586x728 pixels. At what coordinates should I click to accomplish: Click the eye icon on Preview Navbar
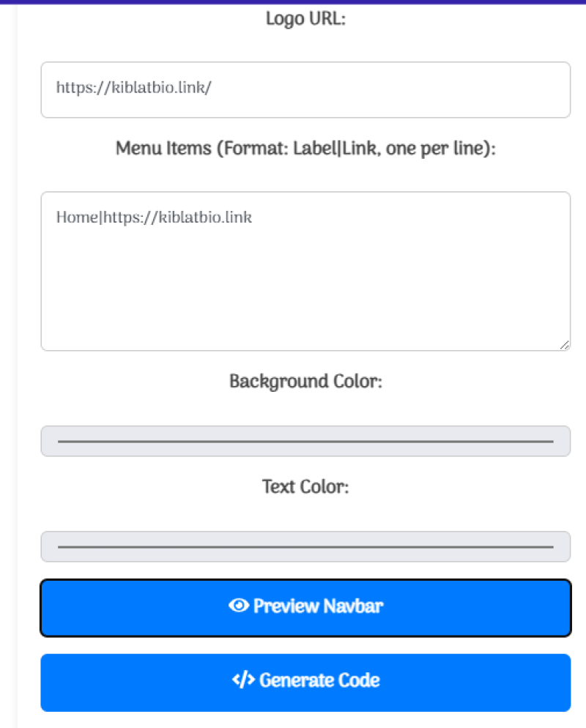coord(239,606)
